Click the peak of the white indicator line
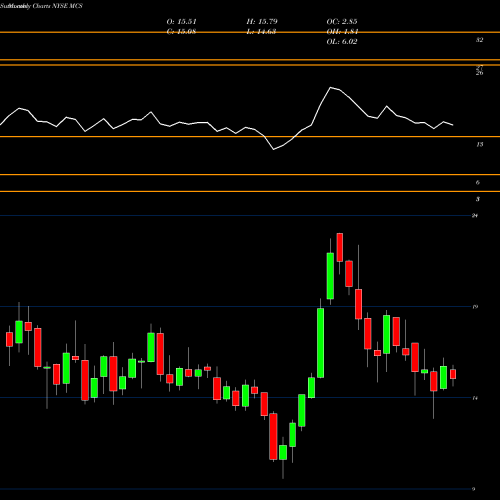Viewport: 500px width, 500px height. point(331,88)
